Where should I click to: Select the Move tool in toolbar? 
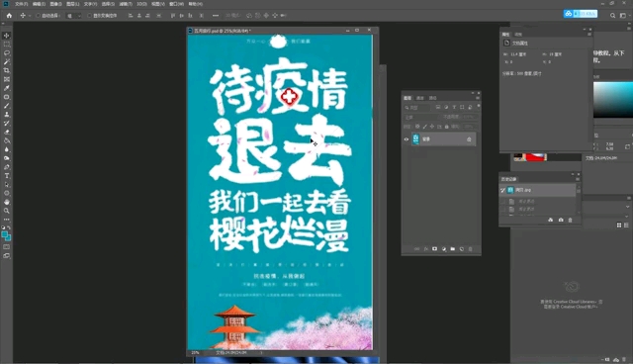click(x=7, y=36)
